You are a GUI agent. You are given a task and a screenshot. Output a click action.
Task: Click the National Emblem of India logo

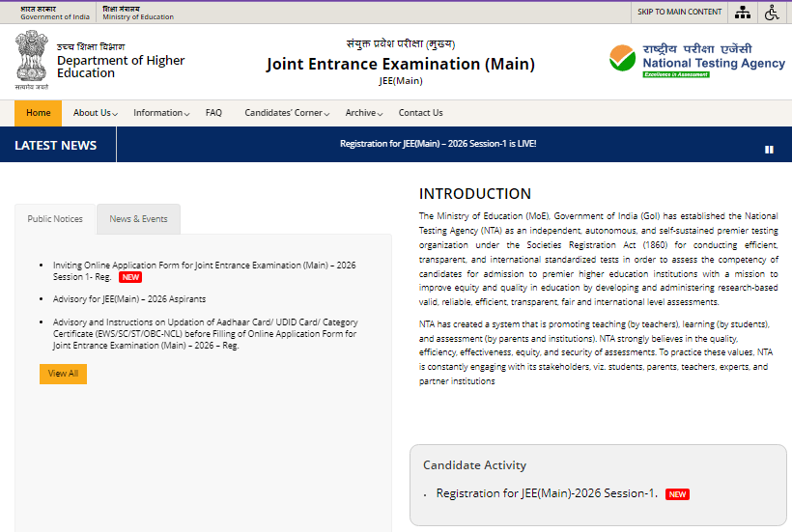31,60
